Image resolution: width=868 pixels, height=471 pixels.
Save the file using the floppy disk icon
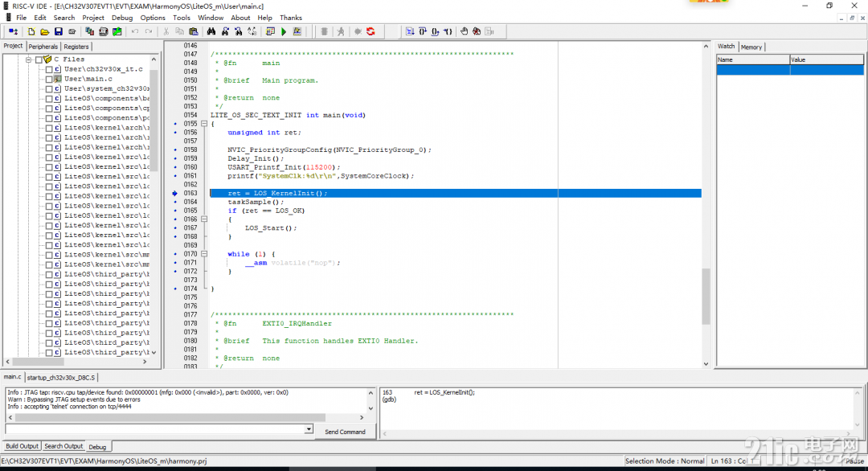(58, 32)
